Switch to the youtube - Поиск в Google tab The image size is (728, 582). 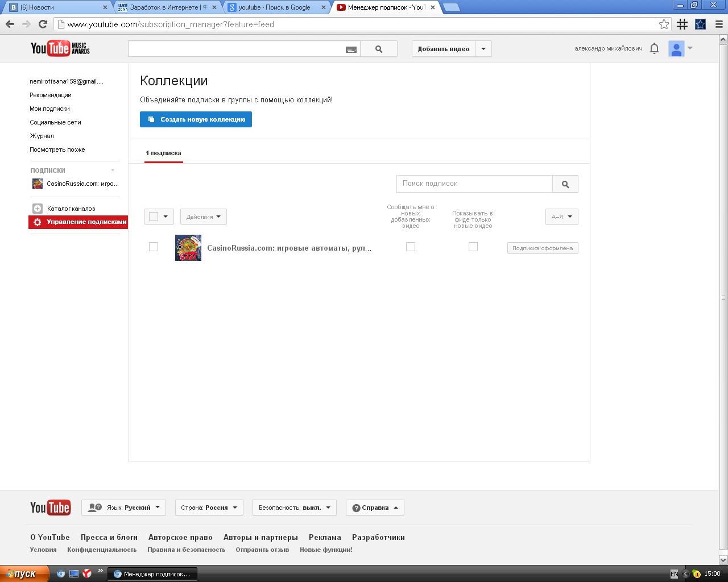[275, 7]
